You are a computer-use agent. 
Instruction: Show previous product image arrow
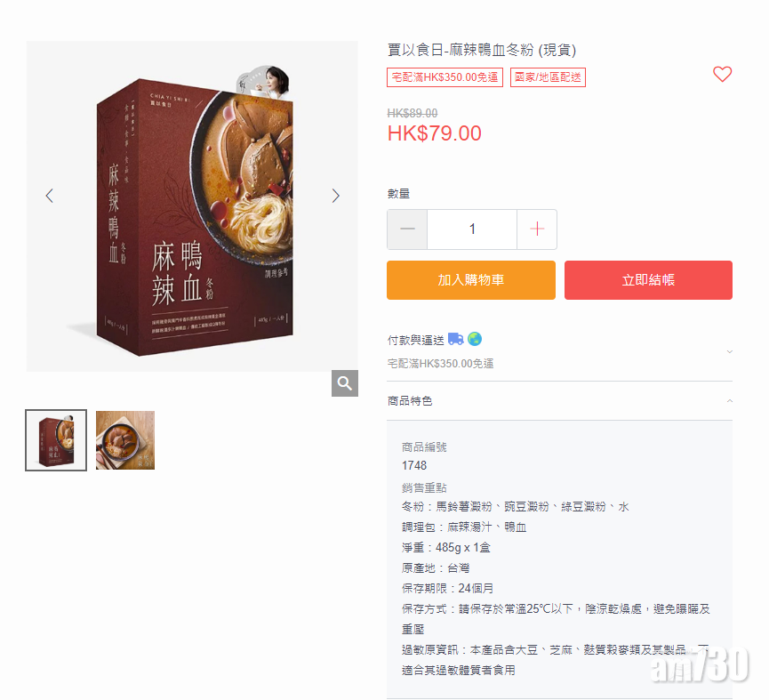tap(50, 196)
